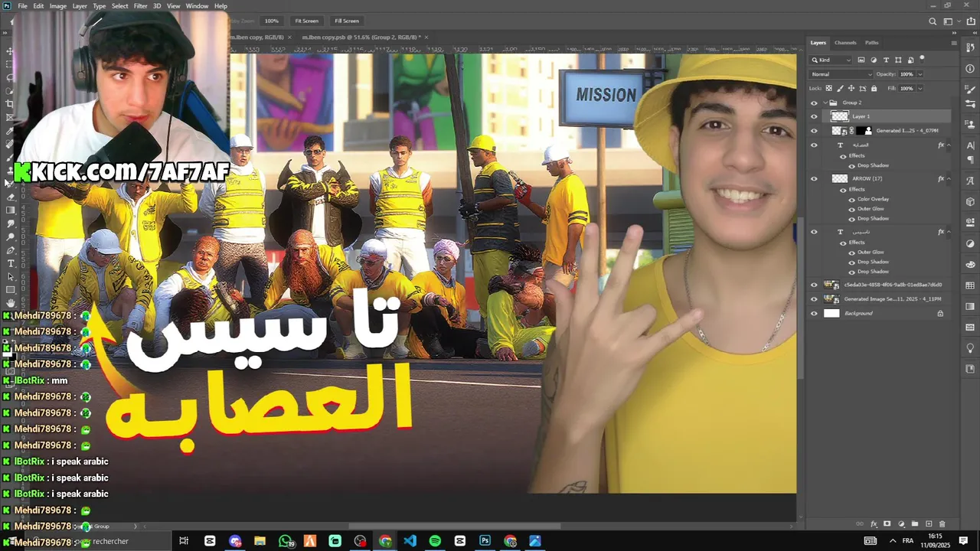Viewport: 980px width, 551px height.
Task: Click the Fit Screen button
Action: click(x=306, y=21)
